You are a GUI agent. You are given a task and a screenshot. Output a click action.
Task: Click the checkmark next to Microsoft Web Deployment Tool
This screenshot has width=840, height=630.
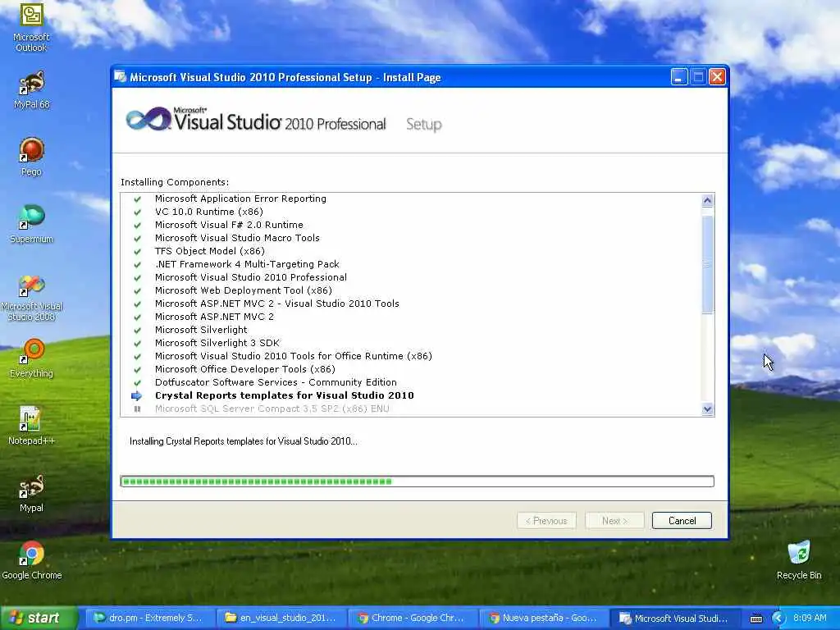tap(138, 291)
